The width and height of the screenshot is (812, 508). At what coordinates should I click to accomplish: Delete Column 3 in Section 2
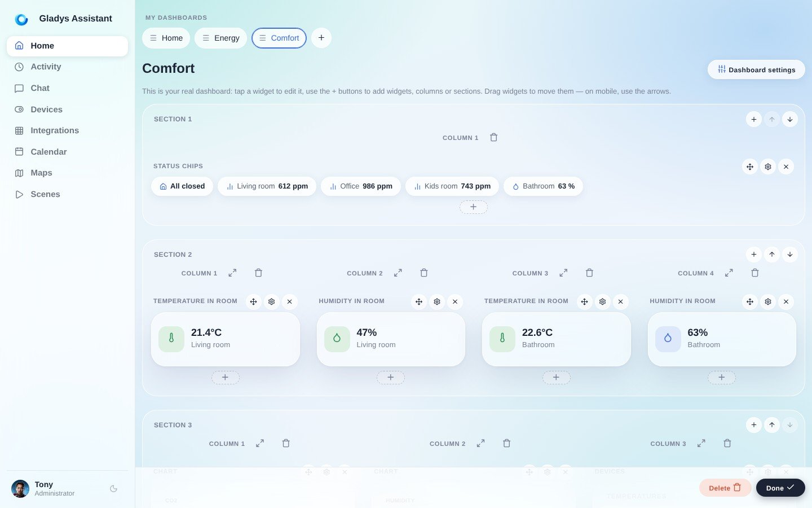click(589, 273)
